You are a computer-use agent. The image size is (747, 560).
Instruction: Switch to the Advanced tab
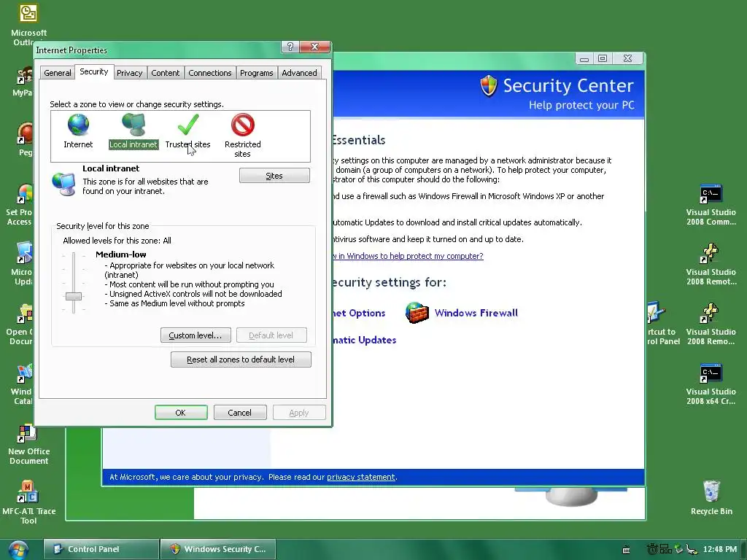pos(299,73)
